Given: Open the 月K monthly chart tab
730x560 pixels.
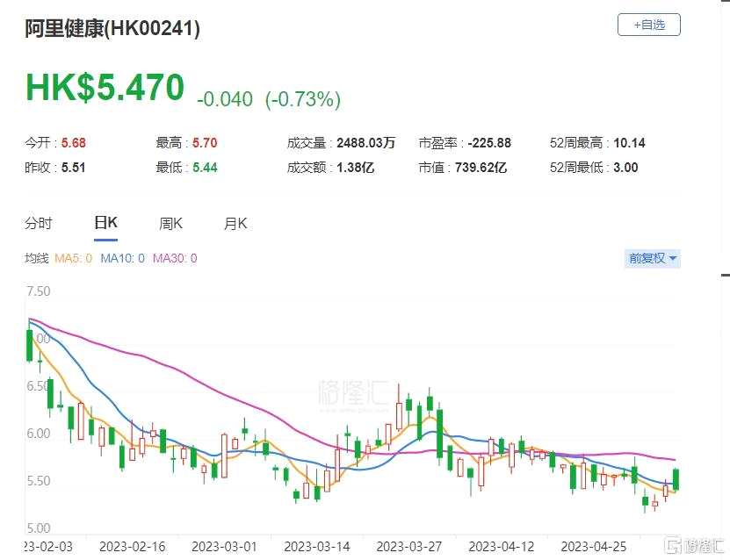Looking at the screenshot, I should (235, 224).
